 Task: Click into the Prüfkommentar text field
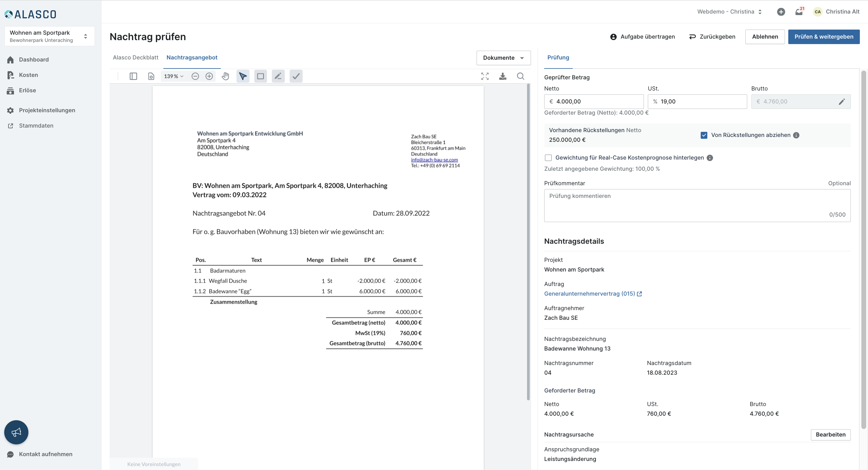(x=697, y=205)
